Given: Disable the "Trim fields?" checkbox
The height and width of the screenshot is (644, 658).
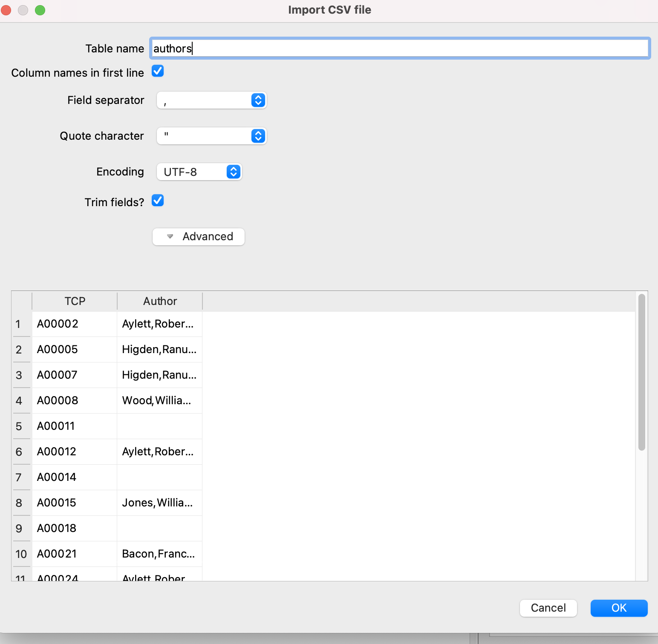Looking at the screenshot, I should click(158, 201).
